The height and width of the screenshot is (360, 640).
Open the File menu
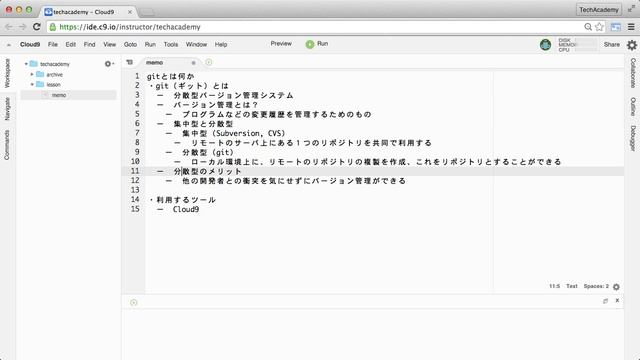(x=53, y=44)
